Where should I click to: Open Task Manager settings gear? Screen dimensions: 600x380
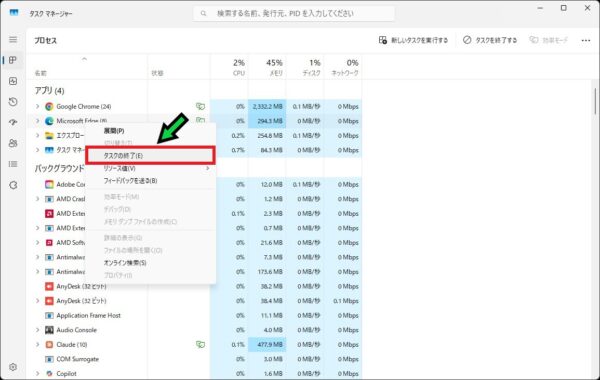click(x=13, y=367)
